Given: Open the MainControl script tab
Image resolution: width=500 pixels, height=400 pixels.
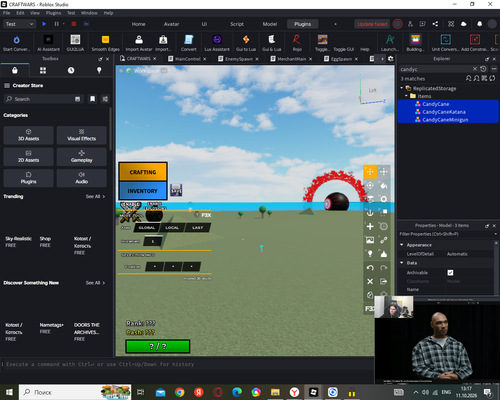Looking at the screenshot, I should [187, 59].
